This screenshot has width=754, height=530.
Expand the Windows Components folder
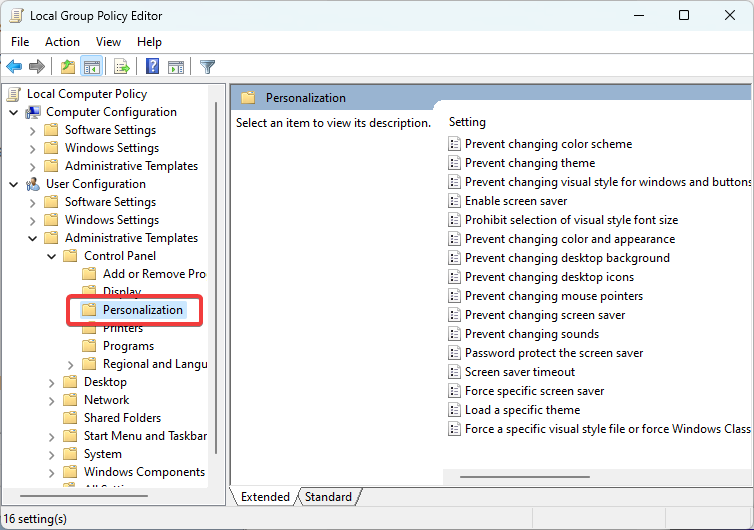pyautogui.click(x=51, y=472)
